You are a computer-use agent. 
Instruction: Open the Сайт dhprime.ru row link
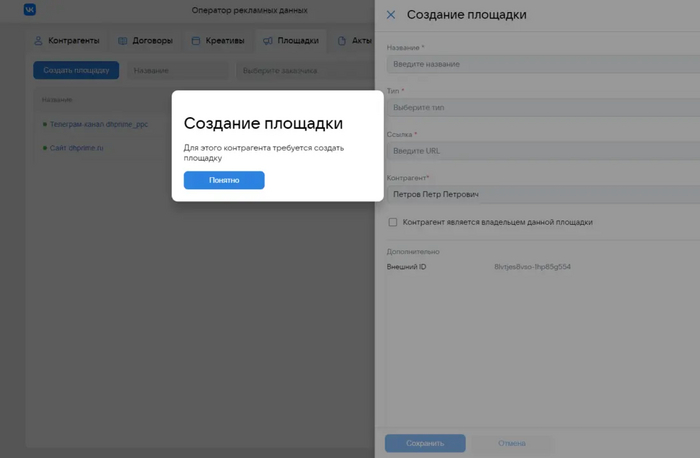tap(76, 148)
